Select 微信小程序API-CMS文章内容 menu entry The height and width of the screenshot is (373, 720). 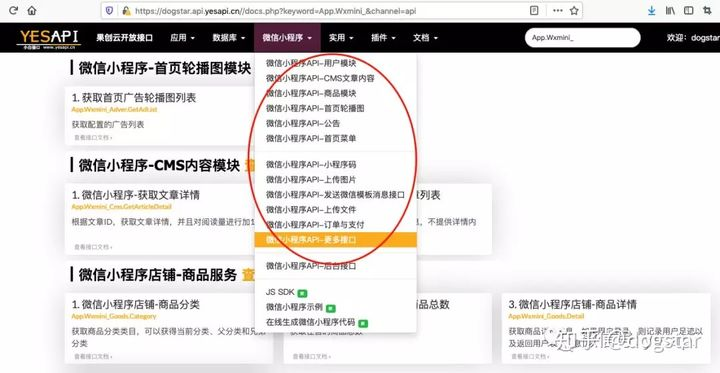[x=335, y=79]
